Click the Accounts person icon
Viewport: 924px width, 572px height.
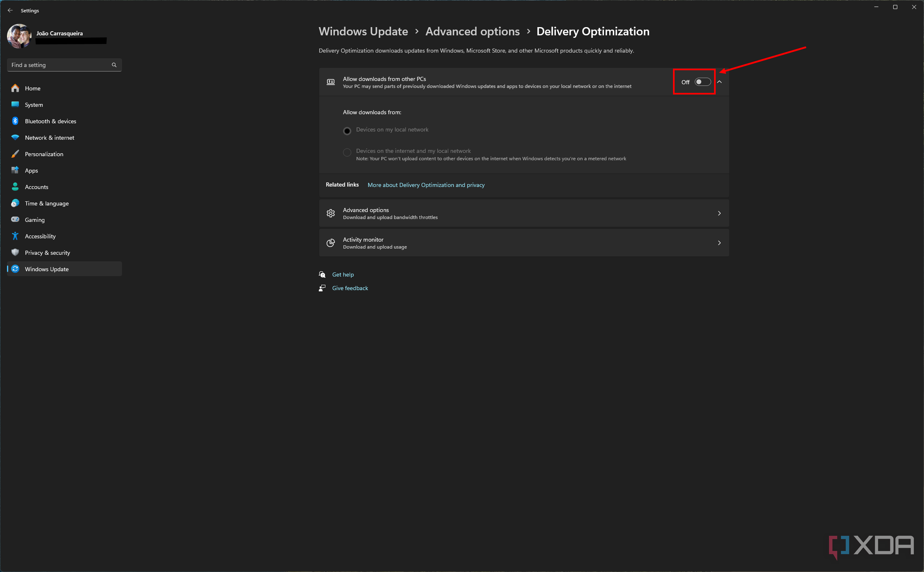point(15,187)
